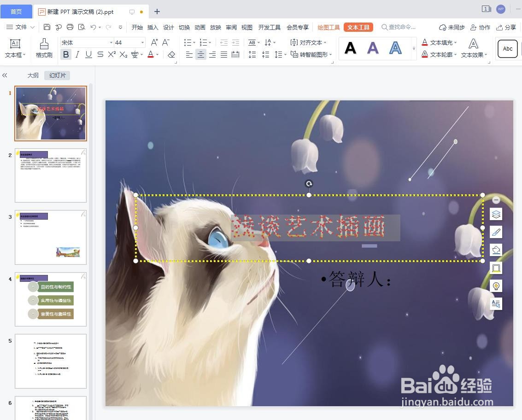Increase font size with A+ icon

(154, 43)
